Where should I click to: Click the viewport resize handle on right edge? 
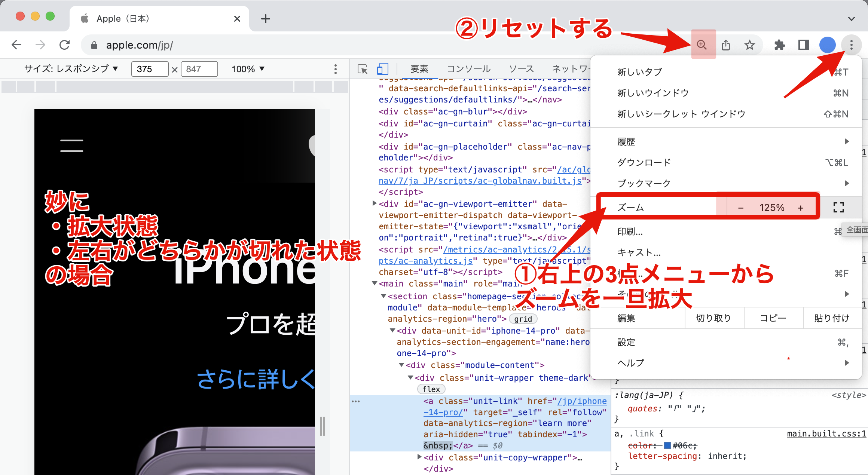pos(322,426)
